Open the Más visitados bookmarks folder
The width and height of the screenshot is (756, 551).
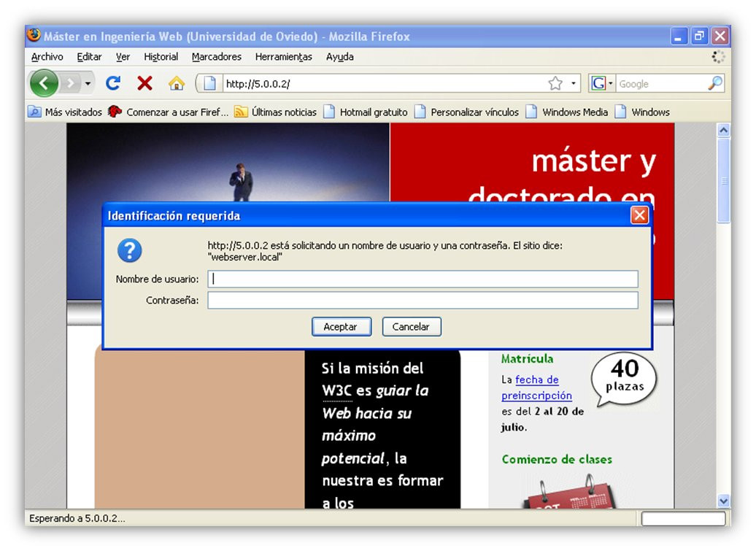(x=65, y=112)
